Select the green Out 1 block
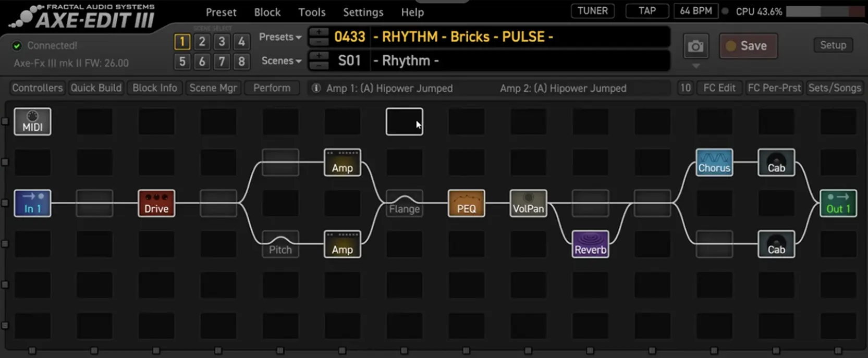The height and width of the screenshot is (358, 868). (838, 203)
